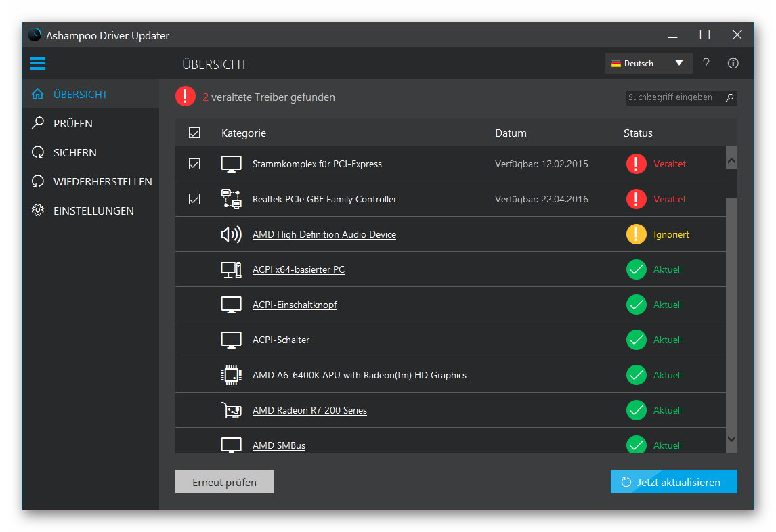Toggle the select-all checkbox in the header row

(x=194, y=133)
